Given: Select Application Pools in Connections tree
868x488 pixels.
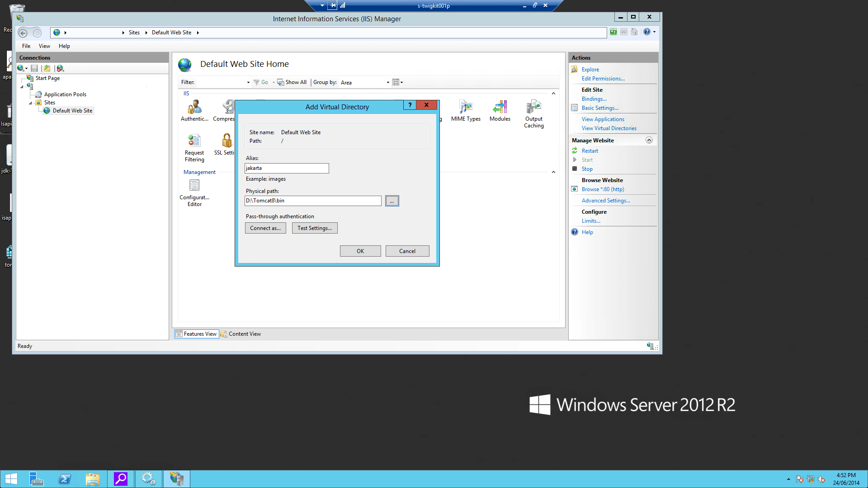Looking at the screenshot, I should (x=65, y=94).
